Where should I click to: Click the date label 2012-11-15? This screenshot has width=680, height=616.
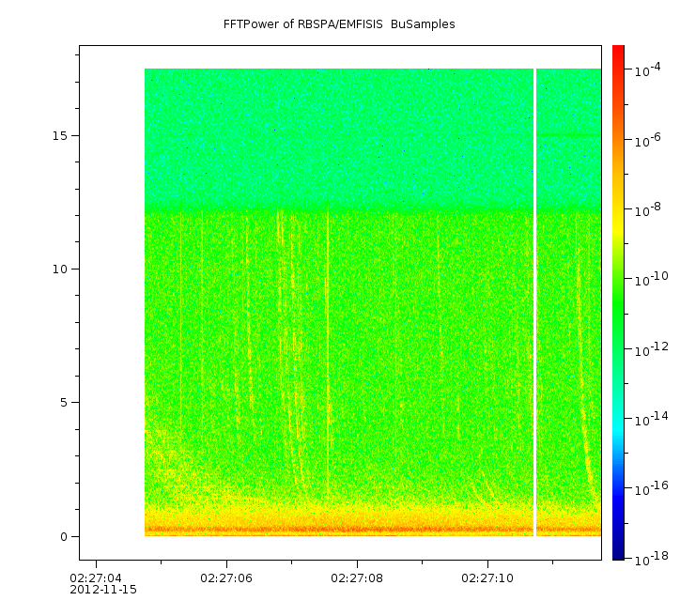click(x=103, y=590)
